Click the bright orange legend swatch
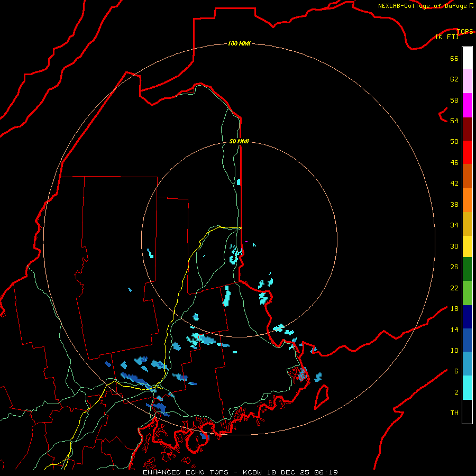The image size is (476, 476). (x=467, y=200)
